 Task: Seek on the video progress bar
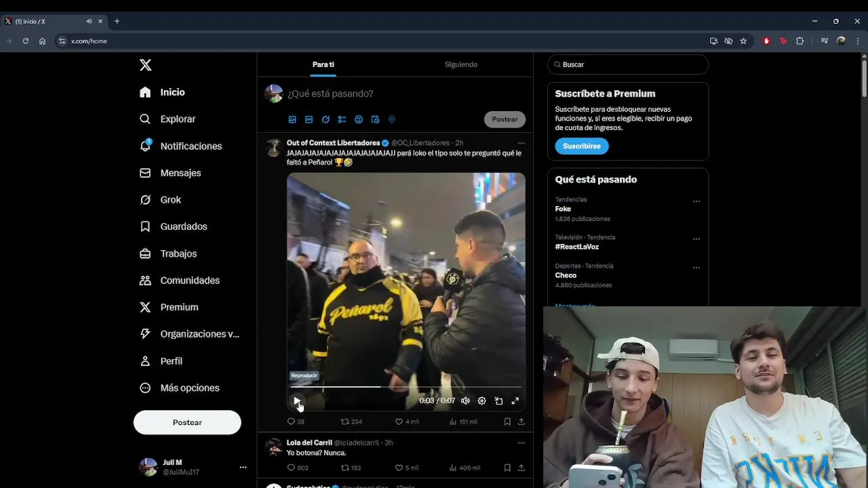406,387
